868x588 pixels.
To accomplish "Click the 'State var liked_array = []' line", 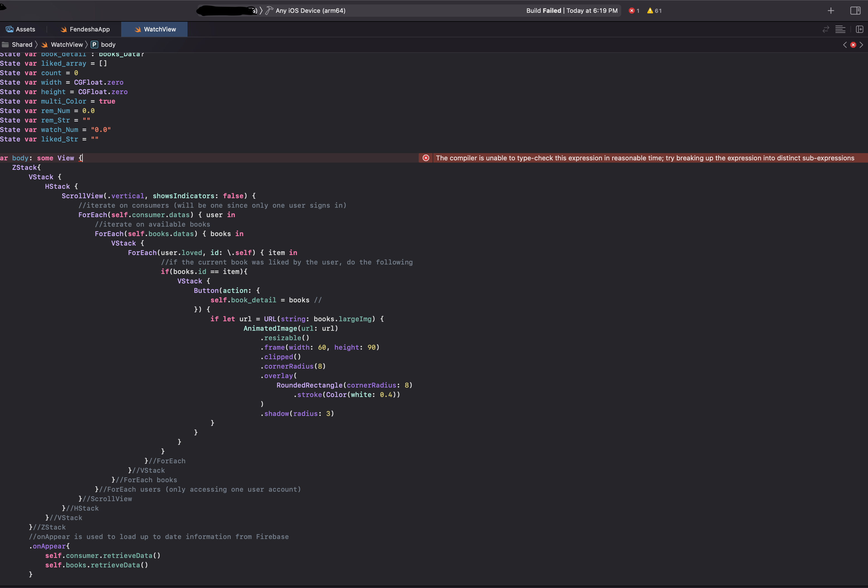I will coord(53,63).
